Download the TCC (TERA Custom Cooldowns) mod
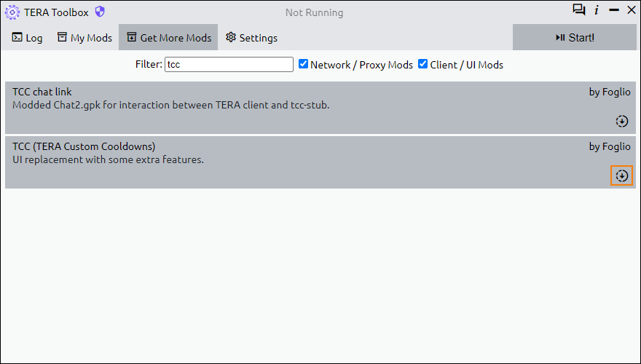 tap(622, 175)
